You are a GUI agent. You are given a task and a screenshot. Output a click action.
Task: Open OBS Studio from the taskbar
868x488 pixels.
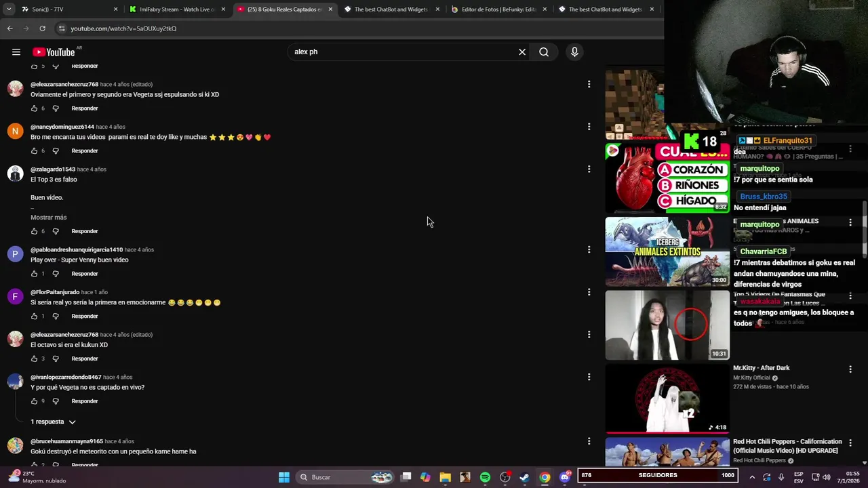coord(505,477)
